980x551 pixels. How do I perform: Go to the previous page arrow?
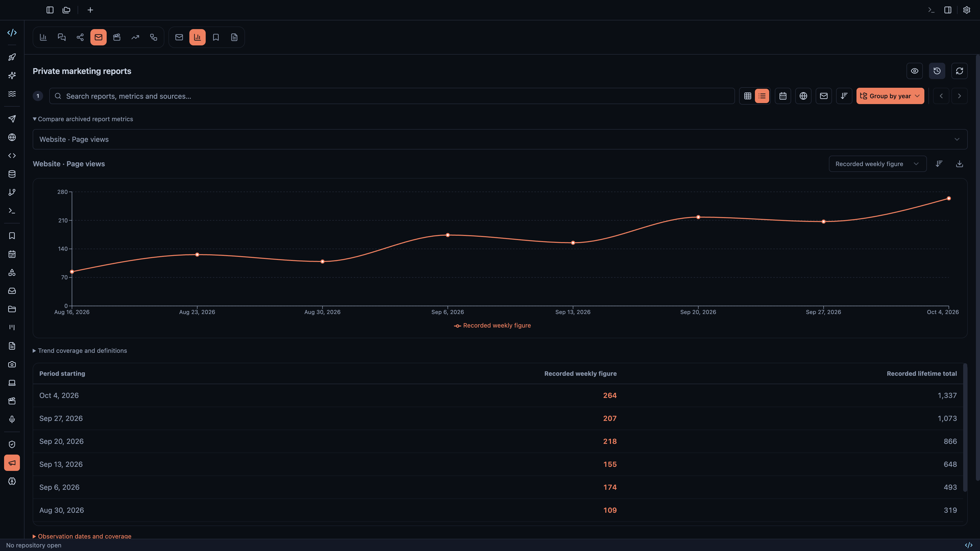point(941,96)
